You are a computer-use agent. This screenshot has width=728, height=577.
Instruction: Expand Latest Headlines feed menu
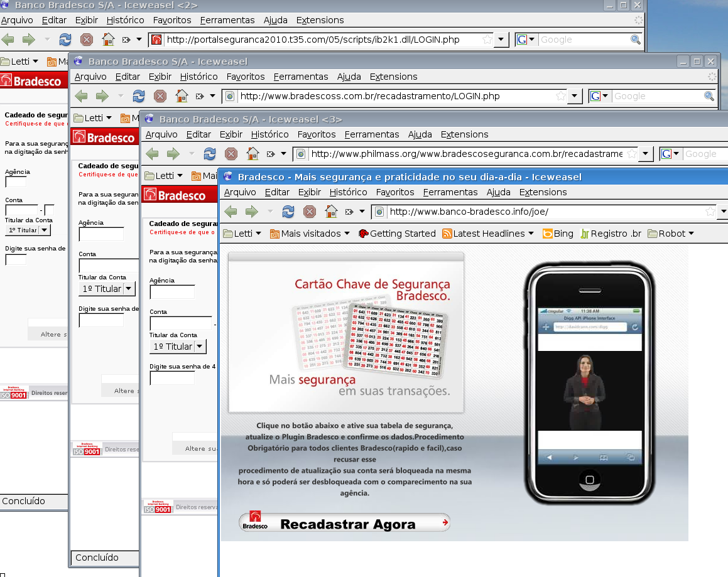488,234
